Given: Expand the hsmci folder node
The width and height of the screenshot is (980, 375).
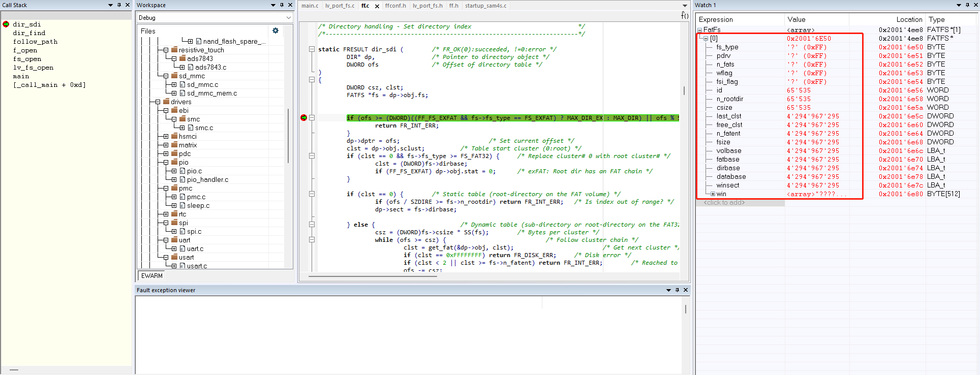Looking at the screenshot, I should tap(166, 136).
